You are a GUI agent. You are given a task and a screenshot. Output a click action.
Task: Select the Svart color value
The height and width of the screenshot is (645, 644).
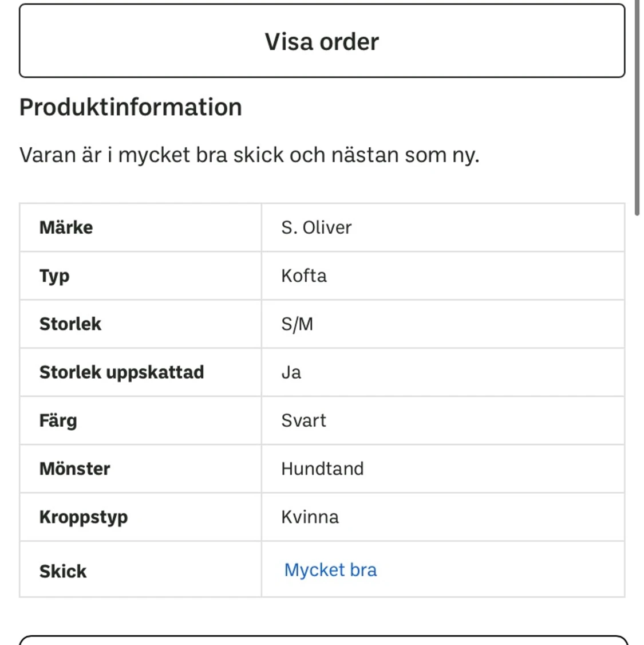click(x=303, y=420)
